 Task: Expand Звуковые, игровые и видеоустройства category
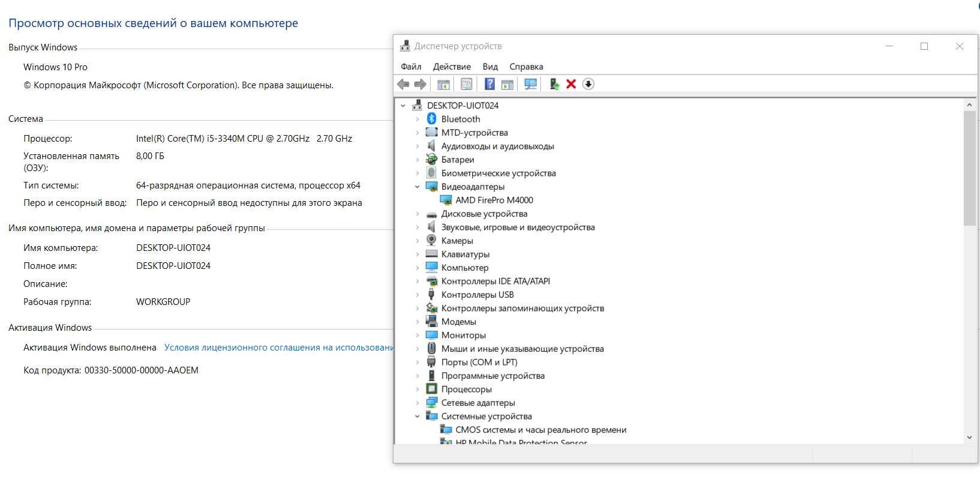point(417,227)
